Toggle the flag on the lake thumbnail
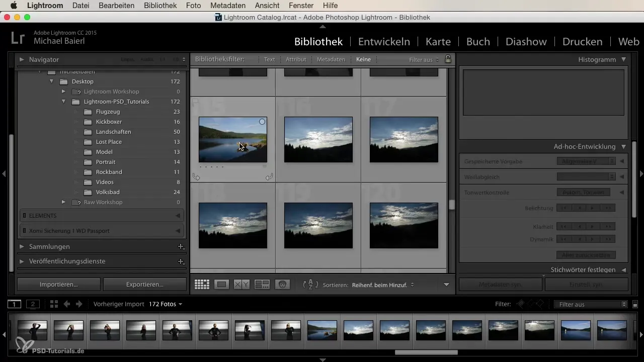The height and width of the screenshot is (362, 644). pyautogui.click(x=196, y=102)
